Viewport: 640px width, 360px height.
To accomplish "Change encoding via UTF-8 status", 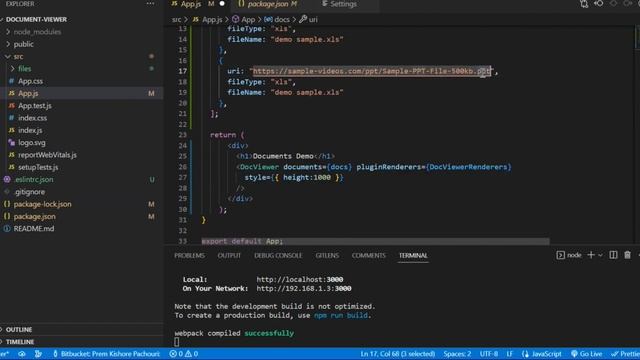I will click(489, 354).
